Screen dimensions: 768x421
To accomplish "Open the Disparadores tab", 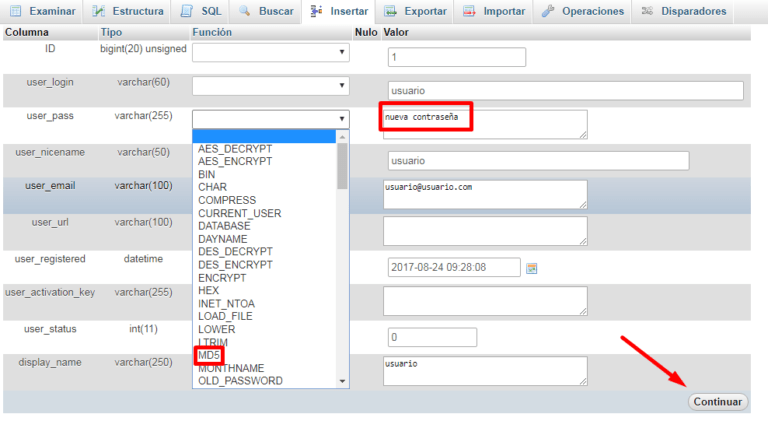I will 684,11.
